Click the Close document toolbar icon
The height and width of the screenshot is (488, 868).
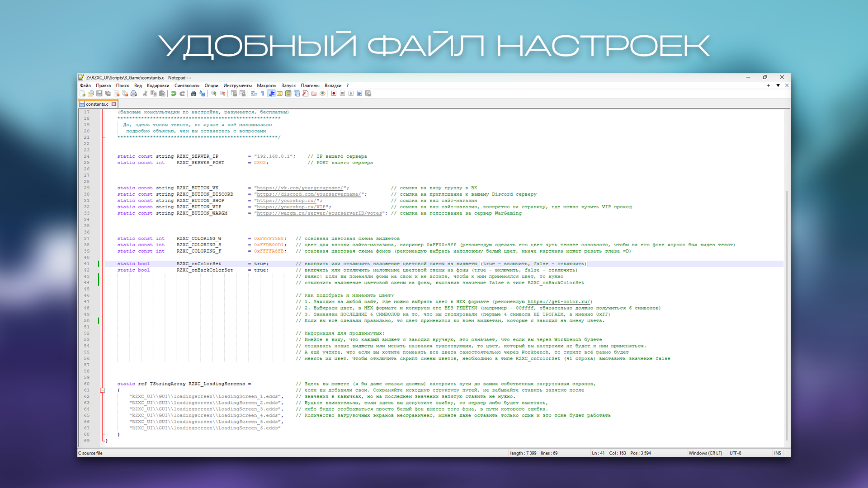[116, 94]
